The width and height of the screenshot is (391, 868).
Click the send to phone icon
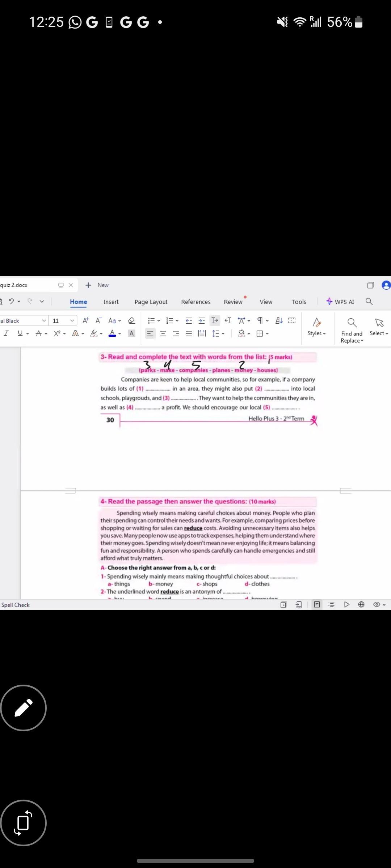coord(299,604)
